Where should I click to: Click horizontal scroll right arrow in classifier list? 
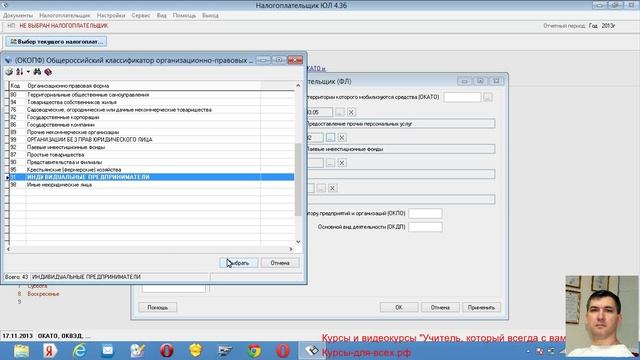[x=291, y=249]
